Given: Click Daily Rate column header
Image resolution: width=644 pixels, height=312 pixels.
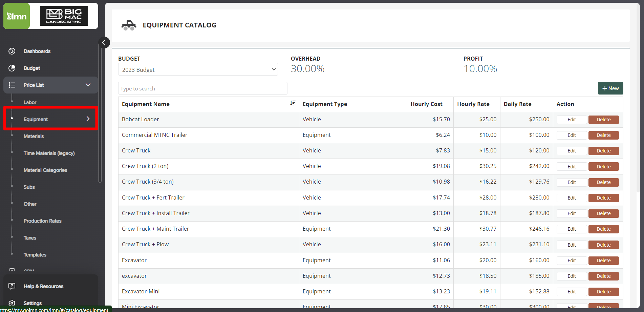Looking at the screenshot, I should point(517,104).
